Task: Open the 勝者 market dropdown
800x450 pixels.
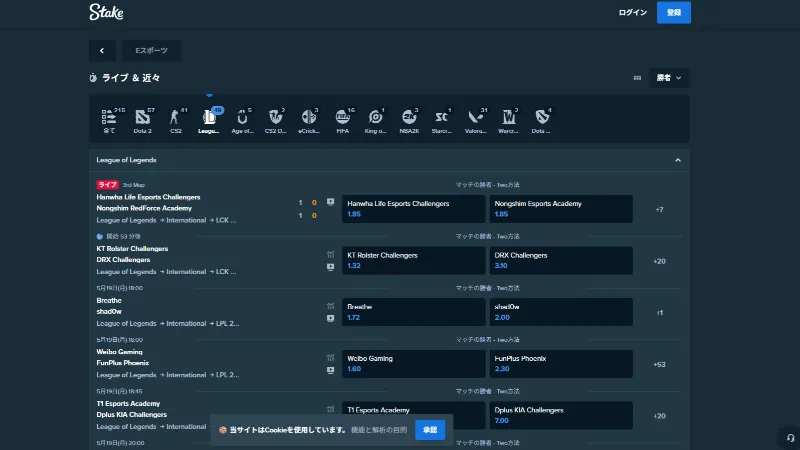Action: (x=669, y=78)
